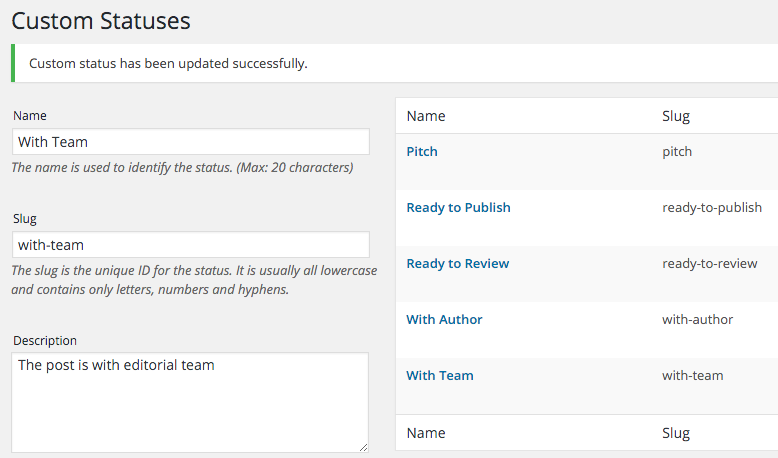Click the updated successfully notice message
Viewport: 778px width, 458px height.
(168, 64)
